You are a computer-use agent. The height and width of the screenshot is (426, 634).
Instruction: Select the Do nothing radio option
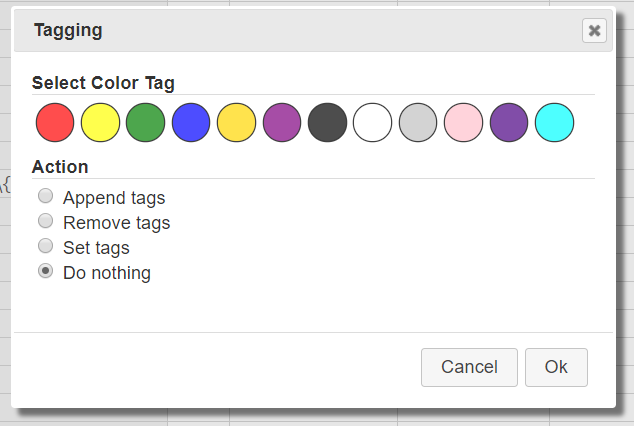(46, 271)
